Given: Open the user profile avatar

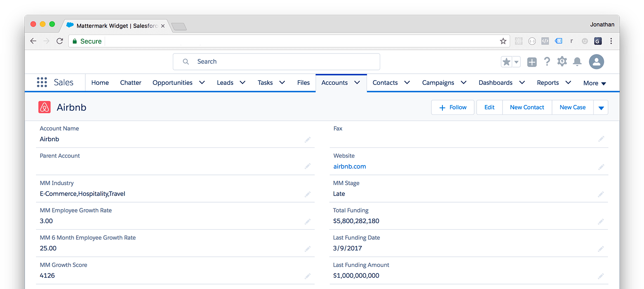Looking at the screenshot, I should click(596, 62).
